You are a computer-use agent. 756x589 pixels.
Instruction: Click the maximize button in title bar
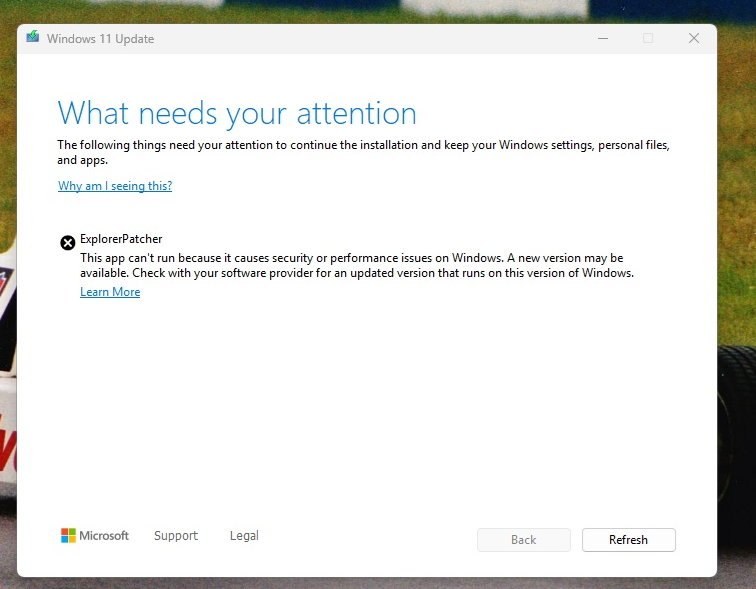pos(648,39)
